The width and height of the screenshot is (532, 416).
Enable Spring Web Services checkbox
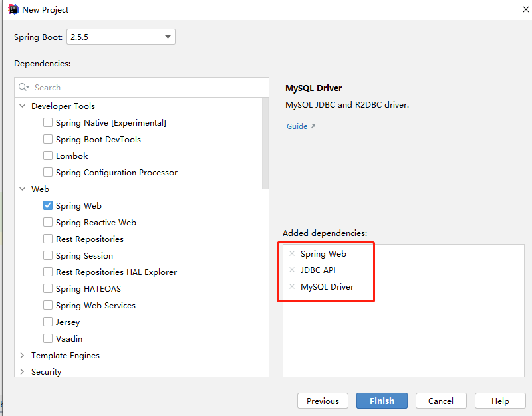[48, 305]
